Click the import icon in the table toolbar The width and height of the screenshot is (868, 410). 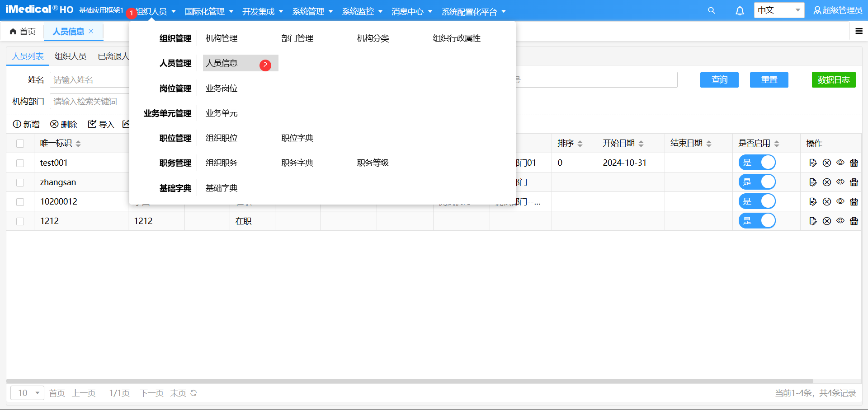tap(100, 124)
